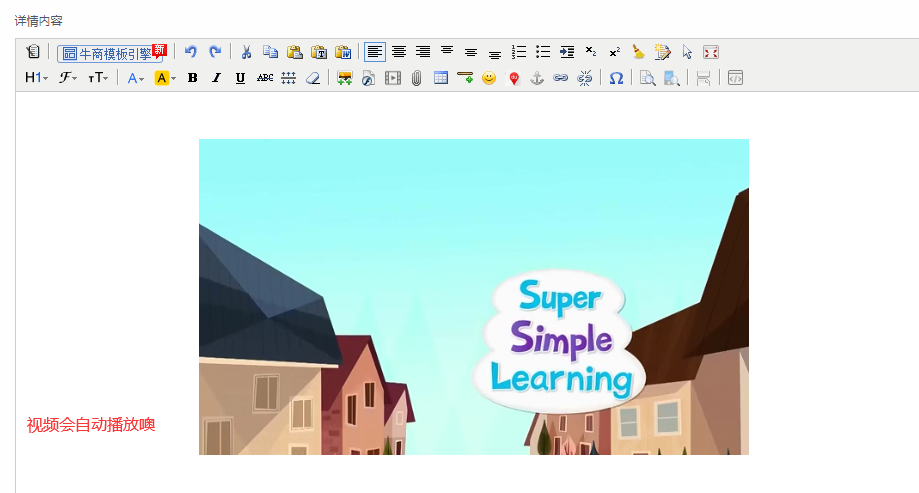Toggle HTML source view with the document icon
The width and height of the screenshot is (919, 493).
point(33,52)
